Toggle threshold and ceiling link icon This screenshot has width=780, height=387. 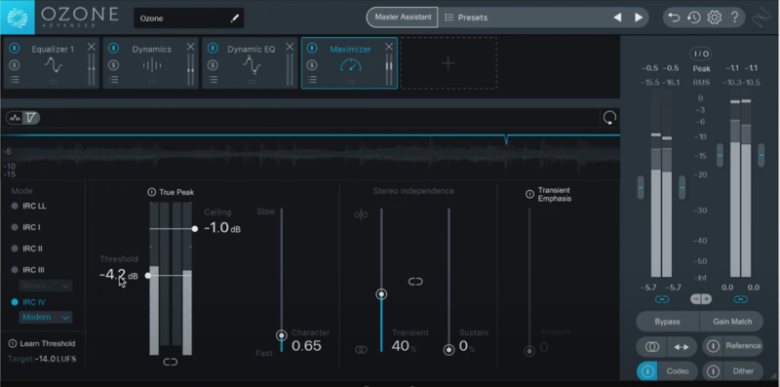point(170,362)
